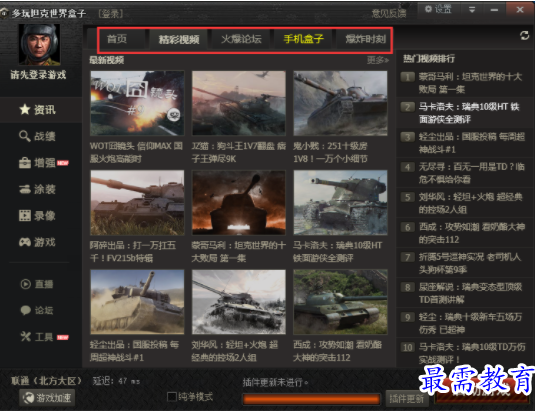The image size is (543, 411).
Task: Open ranking item 1 蒙哥马利 十大败局
Action: coord(465,83)
